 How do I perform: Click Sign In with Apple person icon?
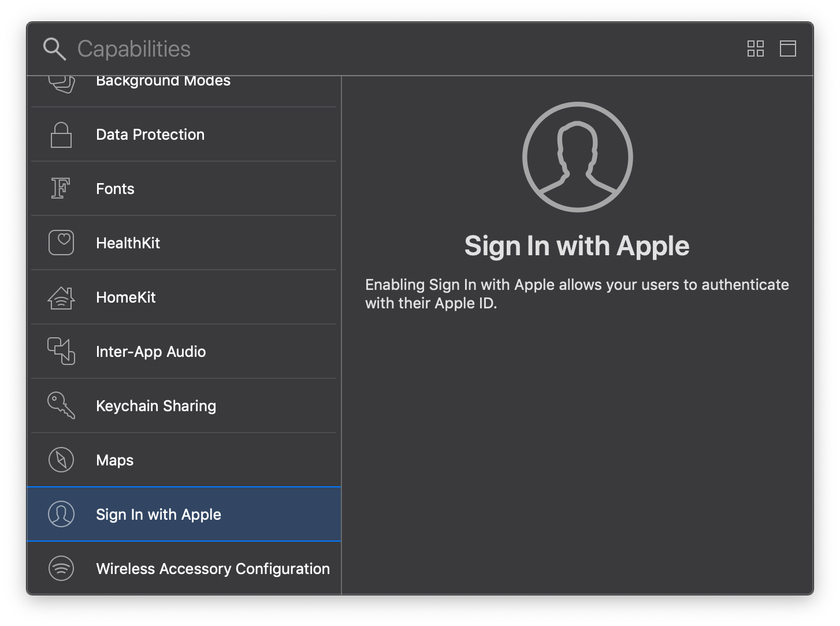coord(61,514)
